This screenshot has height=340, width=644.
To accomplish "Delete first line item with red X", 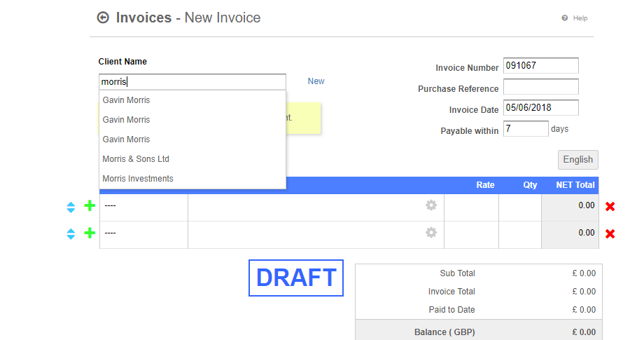I will tap(610, 206).
